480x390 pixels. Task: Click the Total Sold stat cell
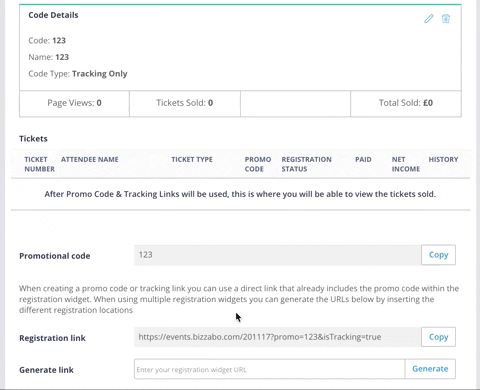(406, 103)
